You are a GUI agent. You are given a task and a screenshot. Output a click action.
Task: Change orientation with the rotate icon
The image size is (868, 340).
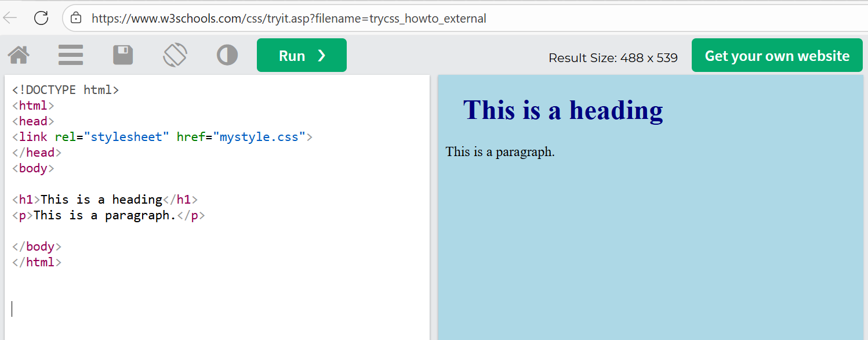point(175,56)
